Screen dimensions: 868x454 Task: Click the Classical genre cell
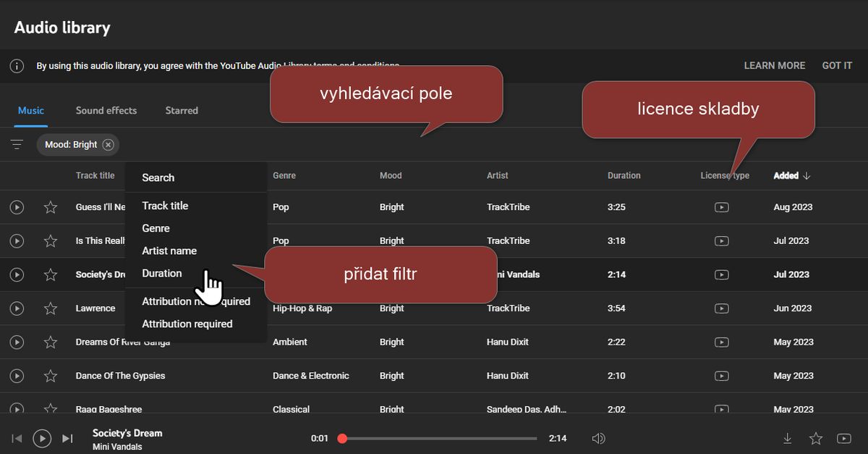tap(292, 409)
